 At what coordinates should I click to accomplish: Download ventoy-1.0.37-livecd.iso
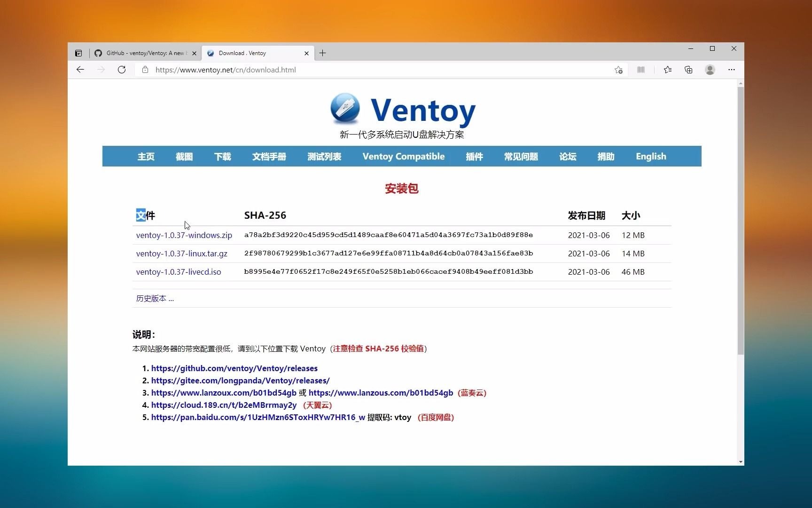(x=179, y=272)
